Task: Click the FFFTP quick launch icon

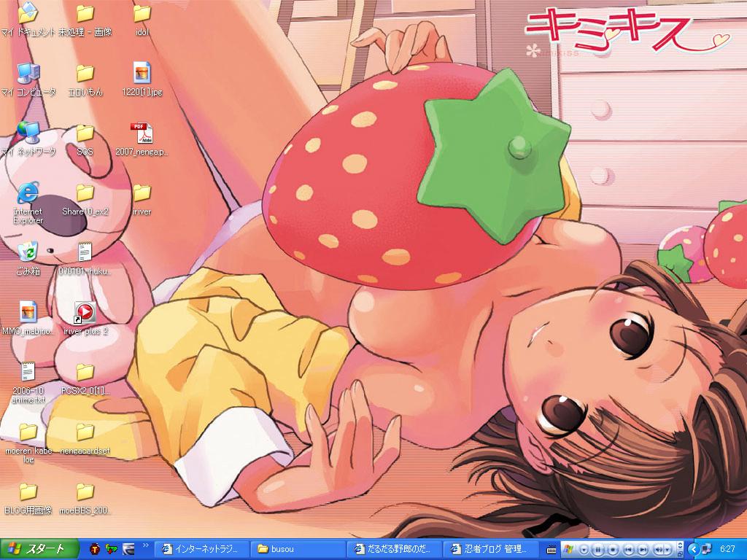Action: [112, 549]
